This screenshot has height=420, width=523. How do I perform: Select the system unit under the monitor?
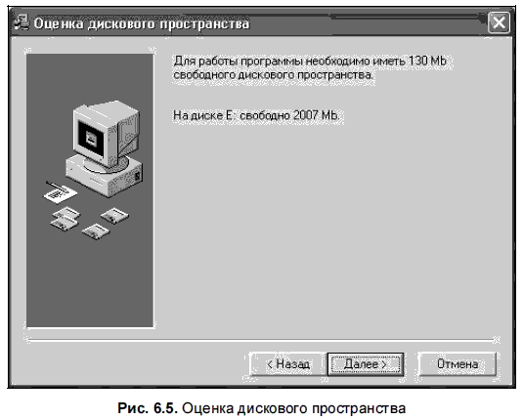coord(104,177)
